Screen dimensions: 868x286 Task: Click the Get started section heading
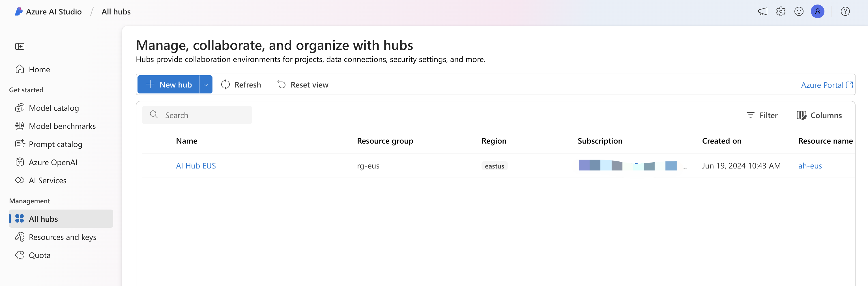tap(26, 90)
